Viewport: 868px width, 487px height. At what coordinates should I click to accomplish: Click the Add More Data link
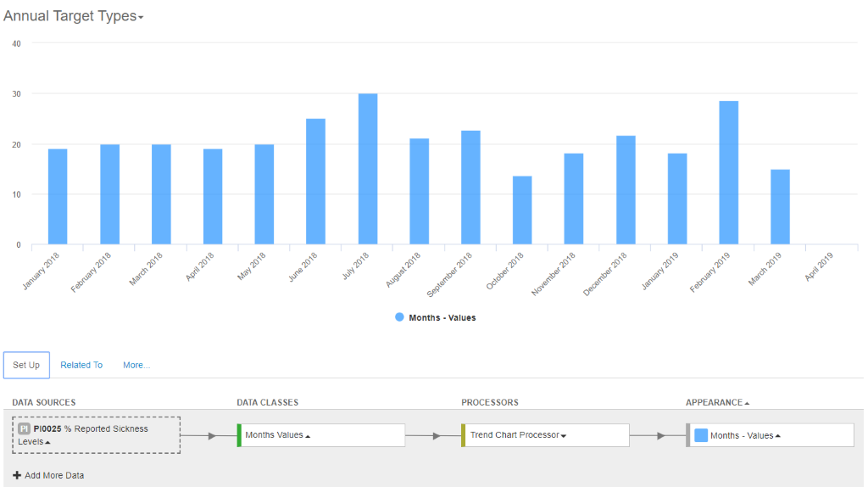point(54,475)
